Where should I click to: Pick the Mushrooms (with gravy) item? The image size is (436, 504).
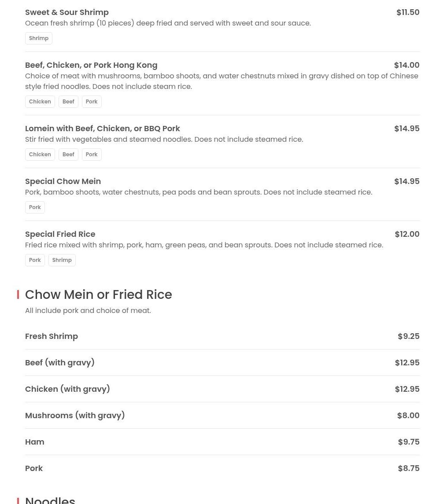pyautogui.click(x=75, y=416)
